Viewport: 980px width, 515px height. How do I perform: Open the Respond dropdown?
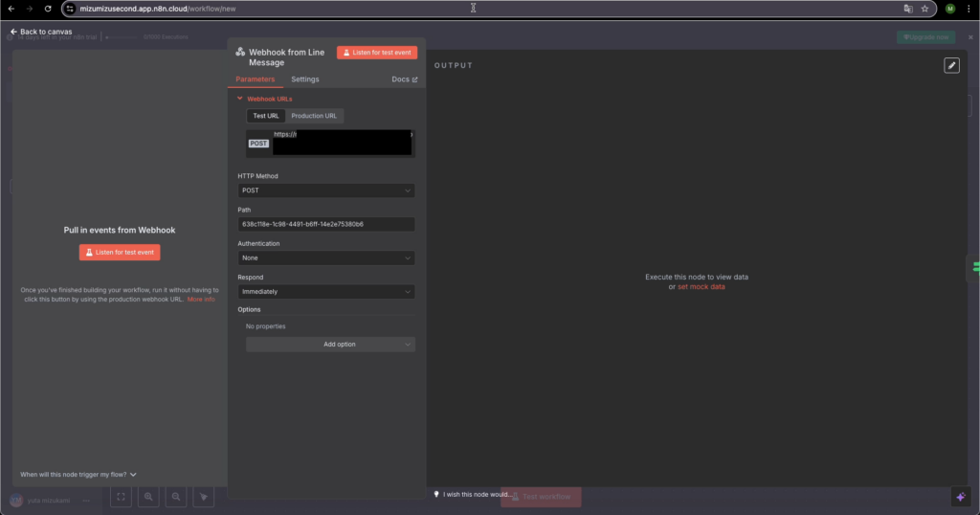[325, 292]
